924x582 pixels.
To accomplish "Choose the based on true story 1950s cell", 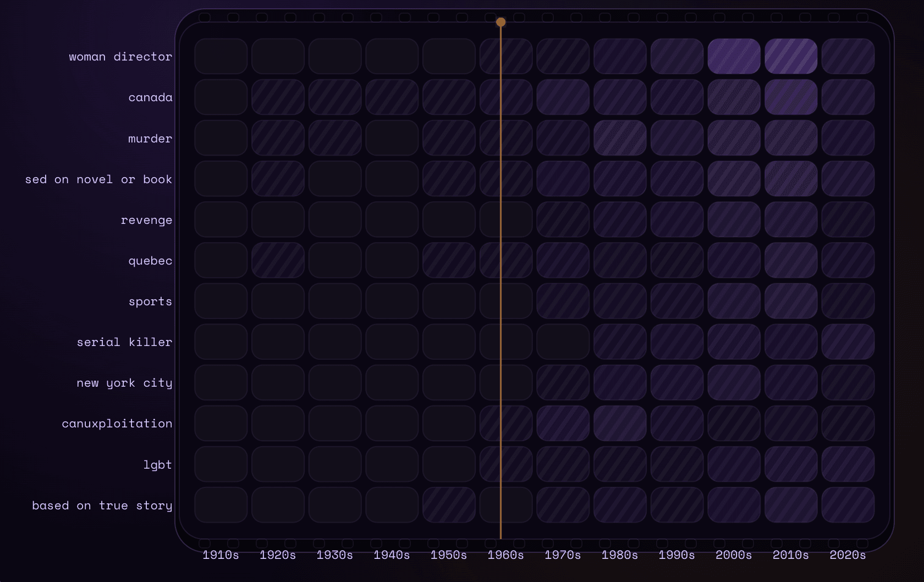I will click(x=449, y=504).
